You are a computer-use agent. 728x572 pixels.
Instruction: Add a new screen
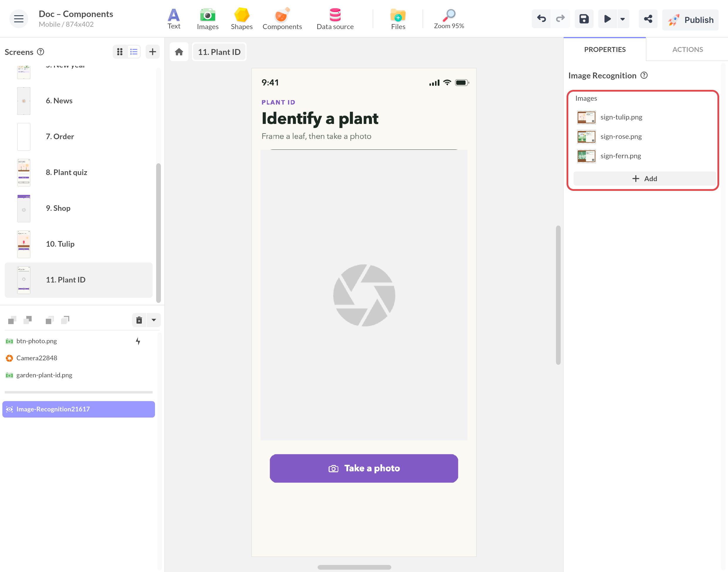(x=152, y=52)
